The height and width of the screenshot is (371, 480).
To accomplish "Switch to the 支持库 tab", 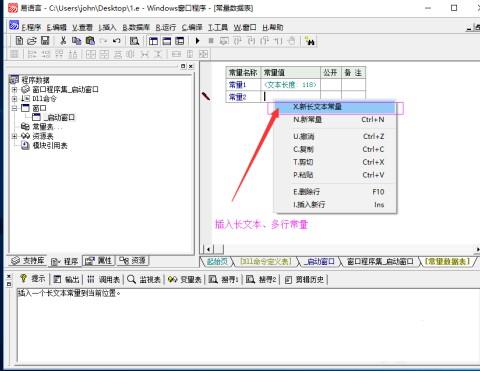I will (28, 261).
